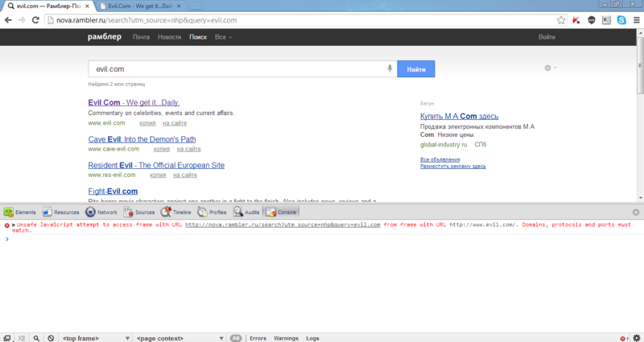Filter console by Warnings

(x=286, y=338)
